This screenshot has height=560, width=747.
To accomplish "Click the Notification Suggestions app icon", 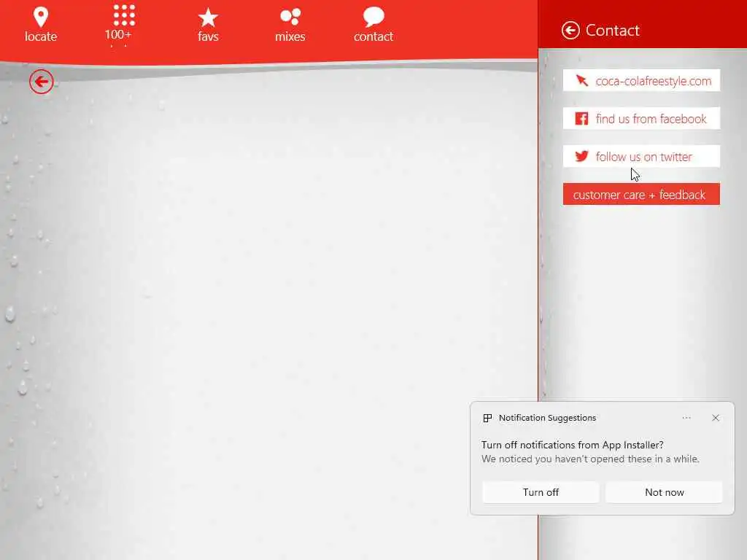I will click(487, 418).
